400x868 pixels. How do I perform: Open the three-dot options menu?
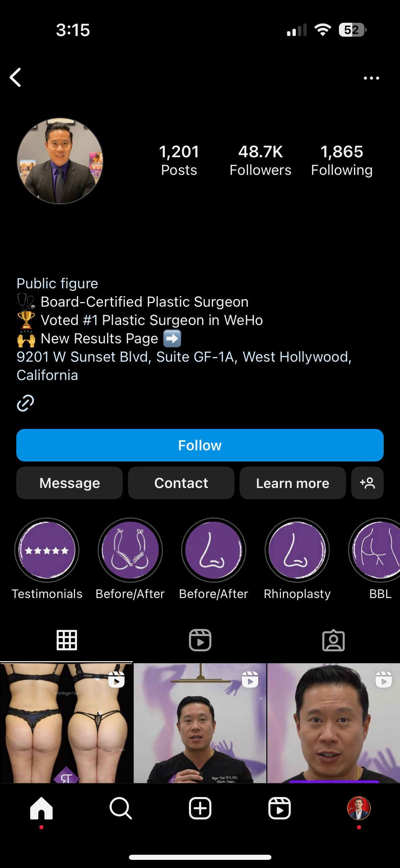point(371,78)
